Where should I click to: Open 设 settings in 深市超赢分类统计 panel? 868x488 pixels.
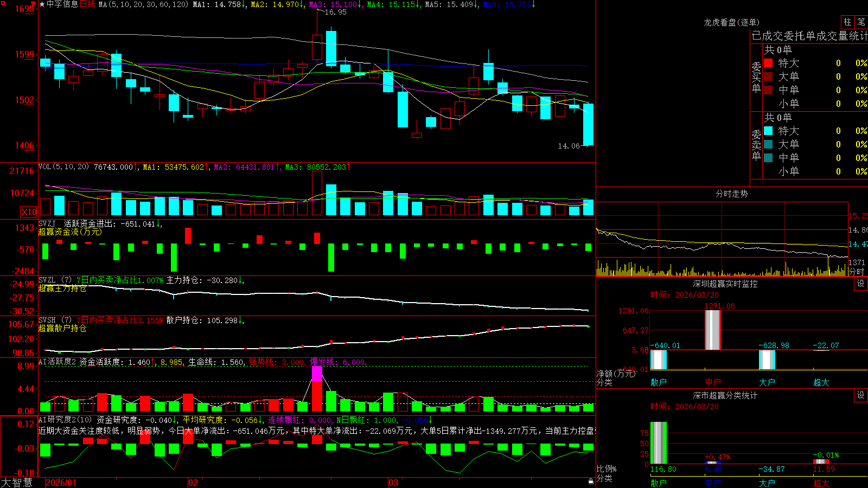[861, 395]
